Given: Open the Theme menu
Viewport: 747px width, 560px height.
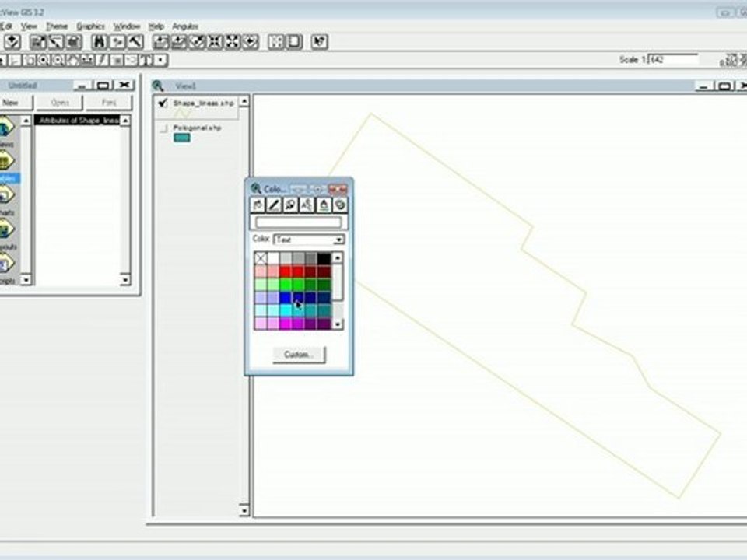Looking at the screenshot, I should (x=57, y=26).
